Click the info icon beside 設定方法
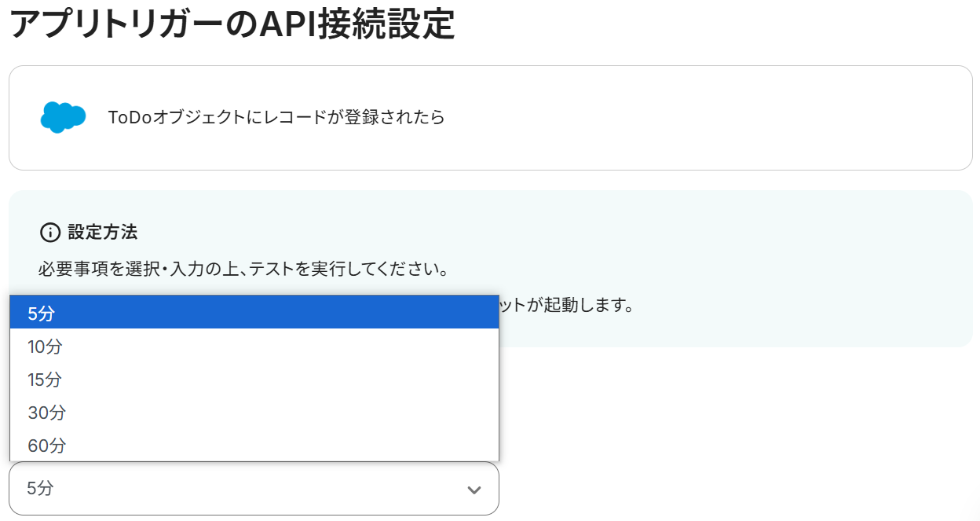This screenshot has height=521, width=980. coord(49,233)
